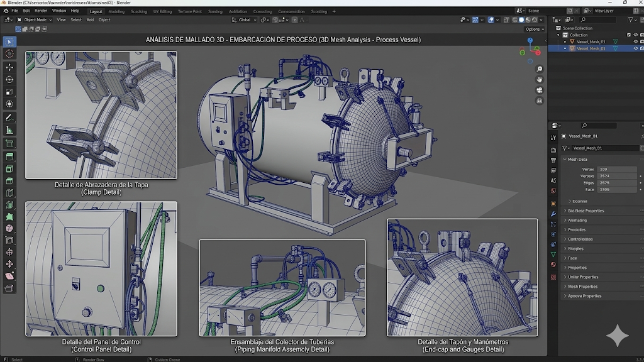Open the viewport View menu
The height and width of the screenshot is (362, 644).
(x=61, y=19)
